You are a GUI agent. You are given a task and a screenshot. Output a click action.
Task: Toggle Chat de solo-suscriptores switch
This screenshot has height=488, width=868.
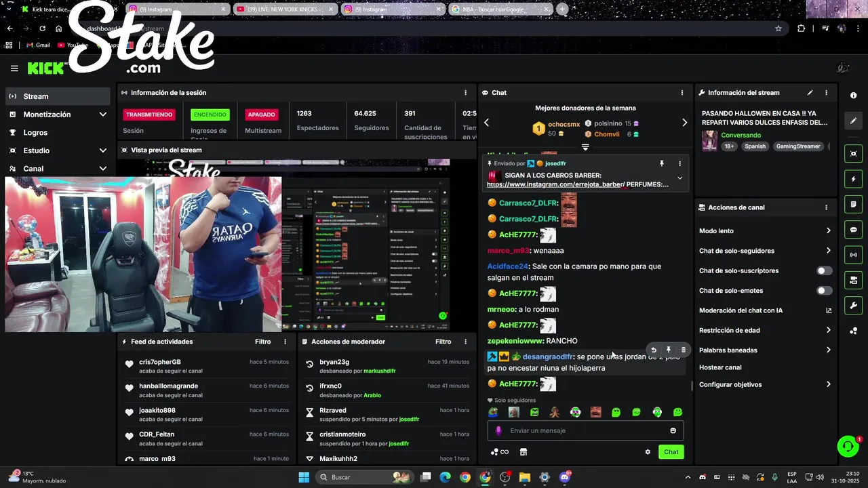pyautogui.click(x=825, y=270)
